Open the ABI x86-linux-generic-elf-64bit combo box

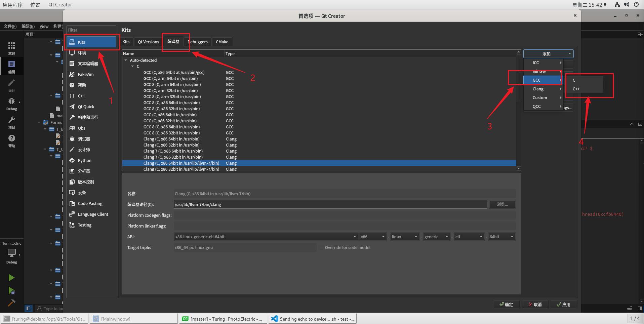coord(266,237)
